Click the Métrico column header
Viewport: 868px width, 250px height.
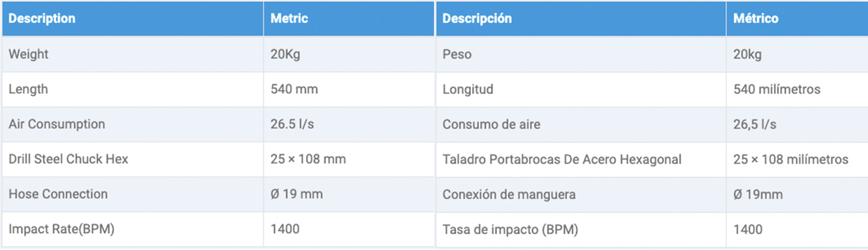pos(756,19)
